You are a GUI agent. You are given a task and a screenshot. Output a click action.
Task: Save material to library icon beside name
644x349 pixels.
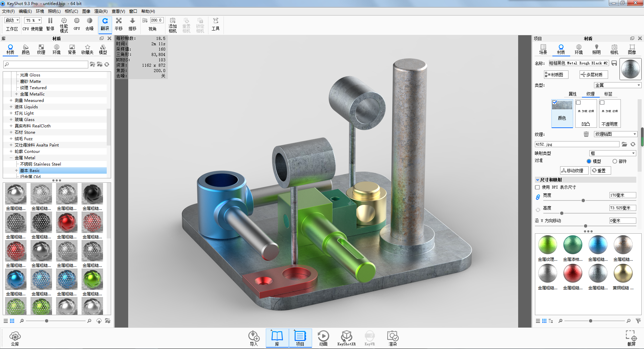614,63
